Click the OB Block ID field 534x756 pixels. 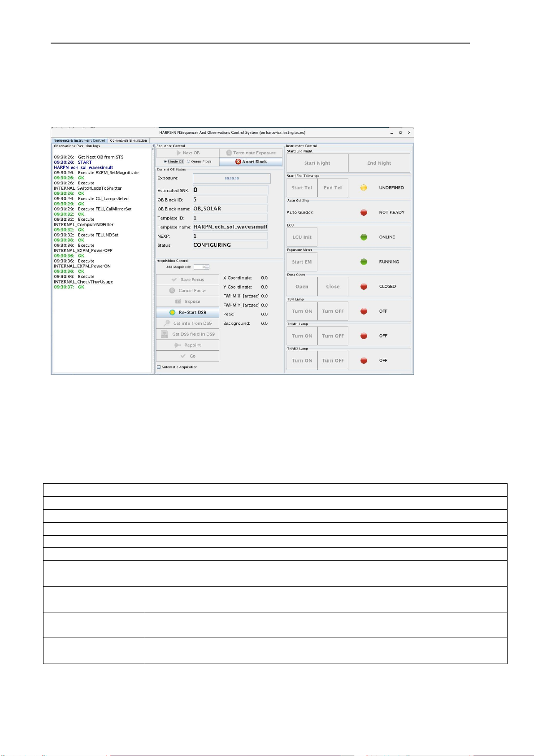230,200
